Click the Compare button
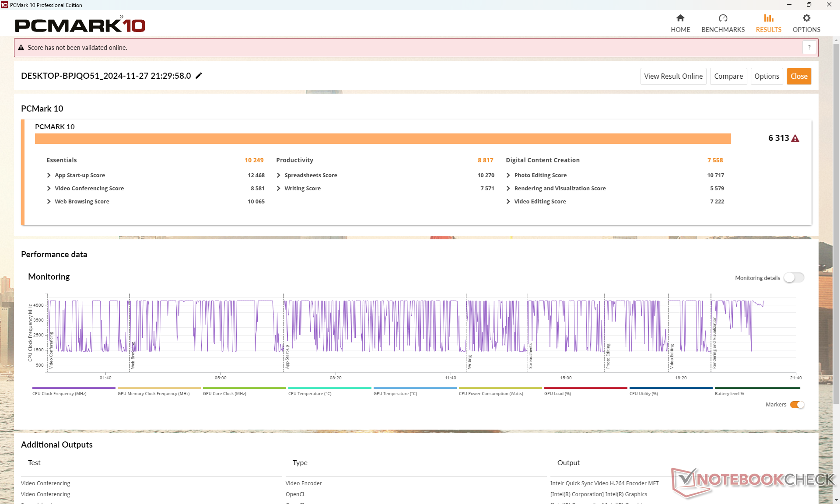Viewport: 840px width, 504px height. click(x=728, y=76)
